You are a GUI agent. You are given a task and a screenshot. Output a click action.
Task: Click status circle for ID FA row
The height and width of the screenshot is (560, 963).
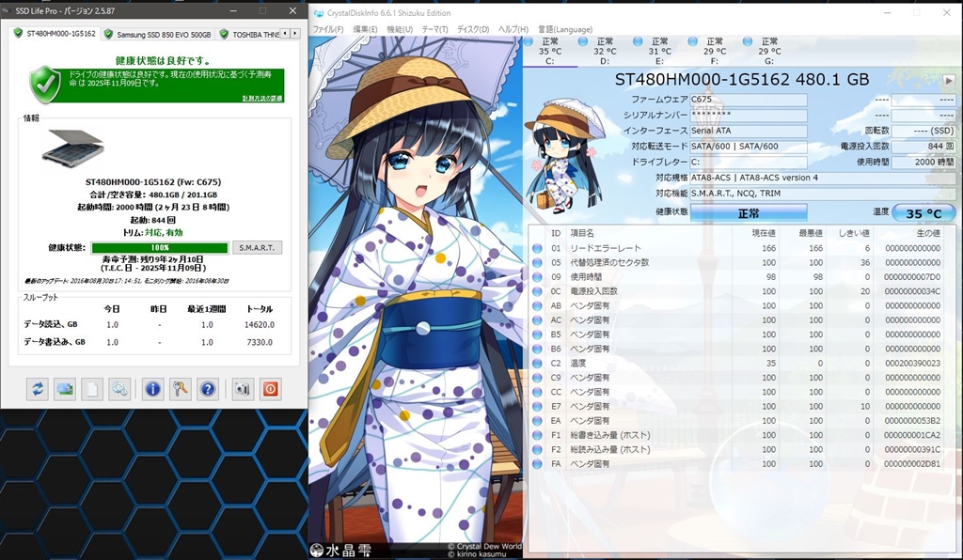pos(537,464)
